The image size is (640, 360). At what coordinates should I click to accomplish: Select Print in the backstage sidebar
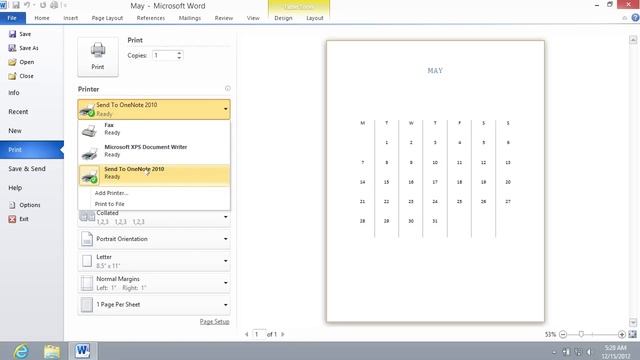pyautogui.click(x=32, y=150)
